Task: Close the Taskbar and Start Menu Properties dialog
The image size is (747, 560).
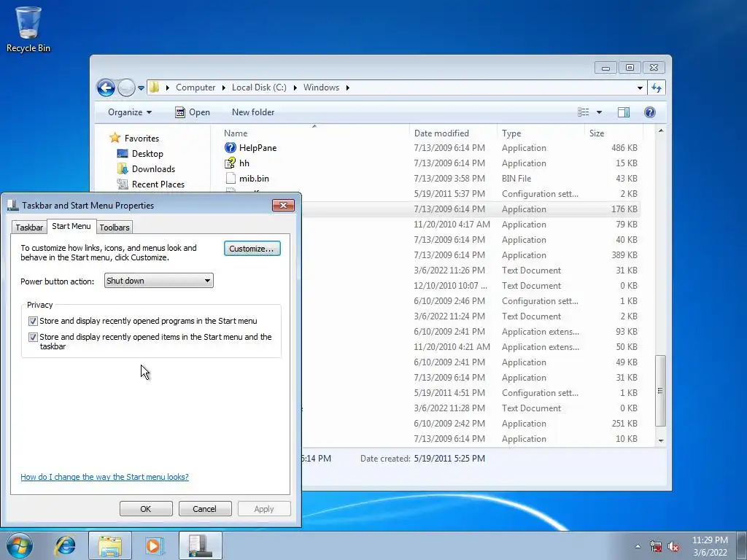Action: click(x=284, y=205)
